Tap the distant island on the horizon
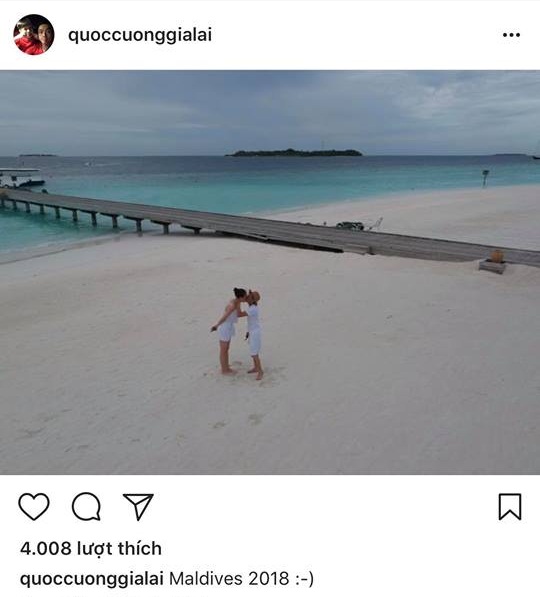The width and height of the screenshot is (540, 597). tap(294, 153)
